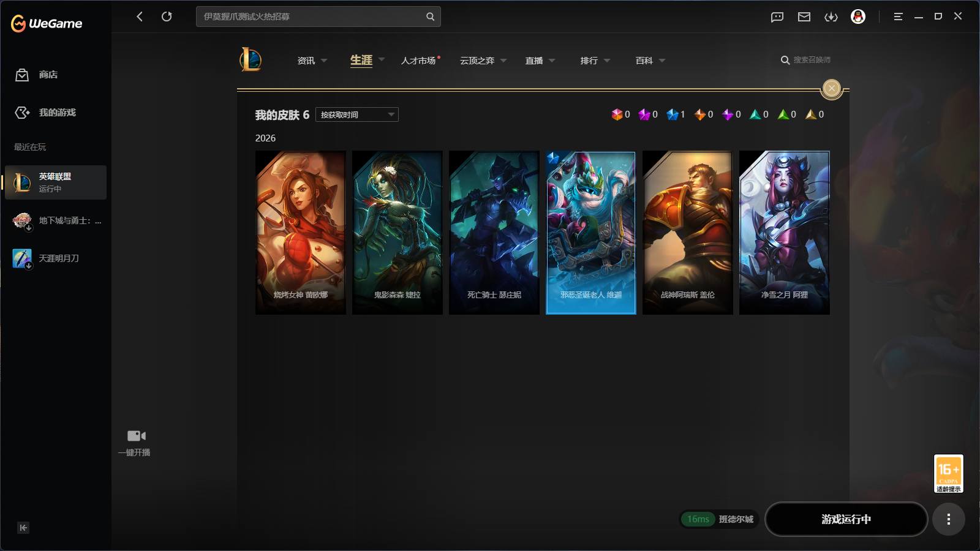The image size is (980, 551).
Task: Open the 人才市场 tab
Action: 418,61
